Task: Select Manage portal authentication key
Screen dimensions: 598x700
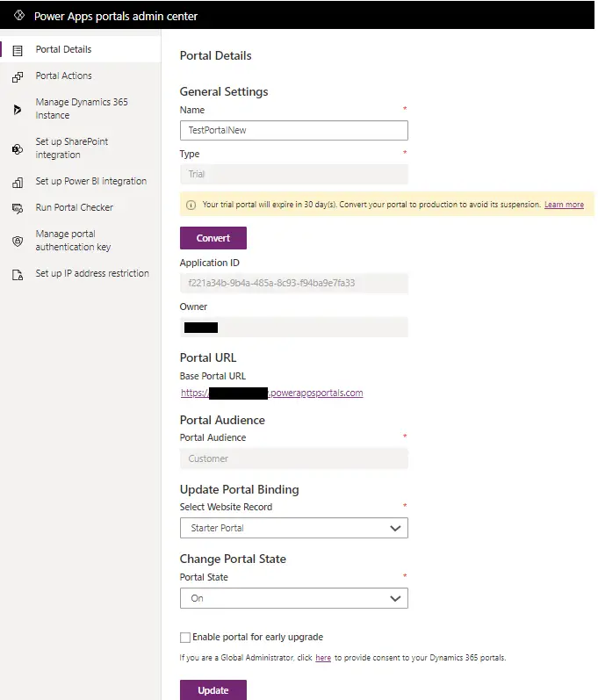Action: [80, 240]
